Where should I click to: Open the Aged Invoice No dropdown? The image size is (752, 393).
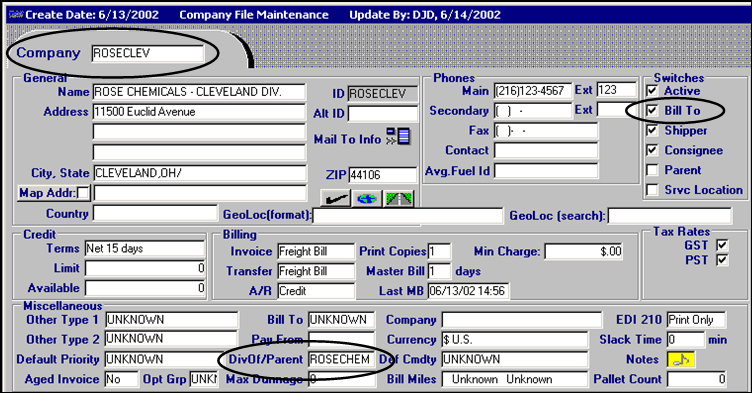pyautogui.click(x=121, y=379)
